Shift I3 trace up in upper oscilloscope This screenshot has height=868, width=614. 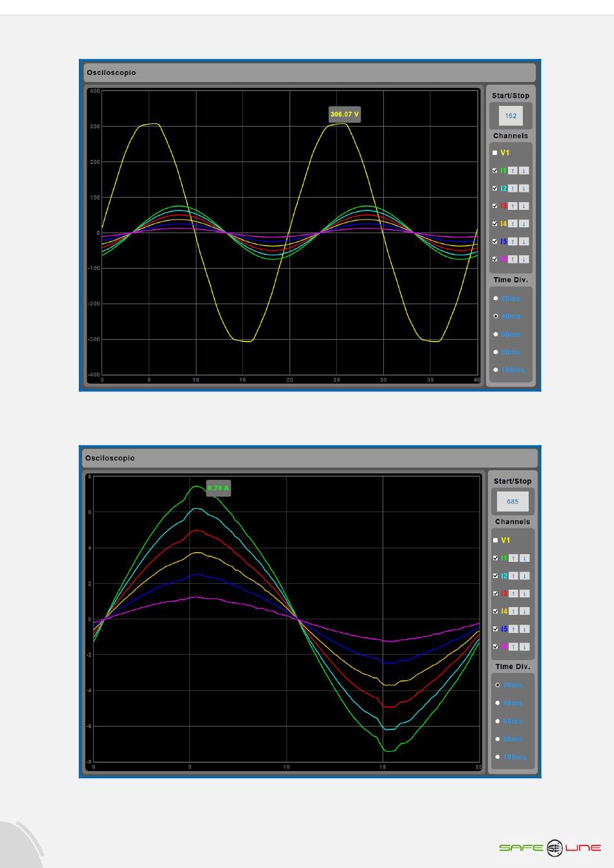(513, 206)
